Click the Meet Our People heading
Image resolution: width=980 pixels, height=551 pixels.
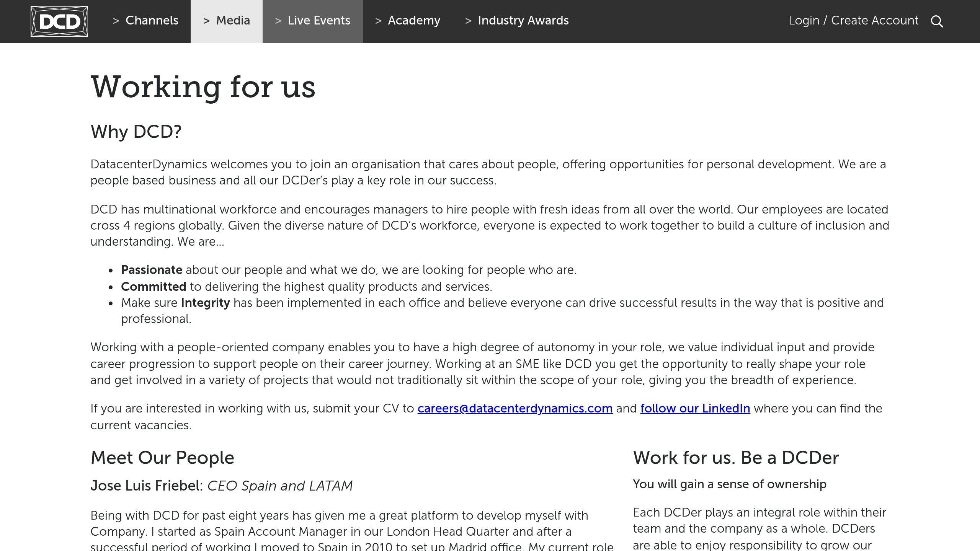click(162, 458)
